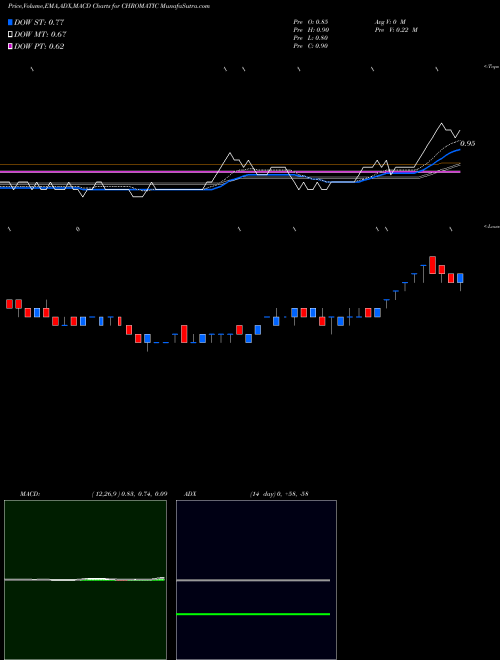Viewport: 500px width, 660px height.
Task: Click the 'MACD:' panel label
Action: point(30,494)
